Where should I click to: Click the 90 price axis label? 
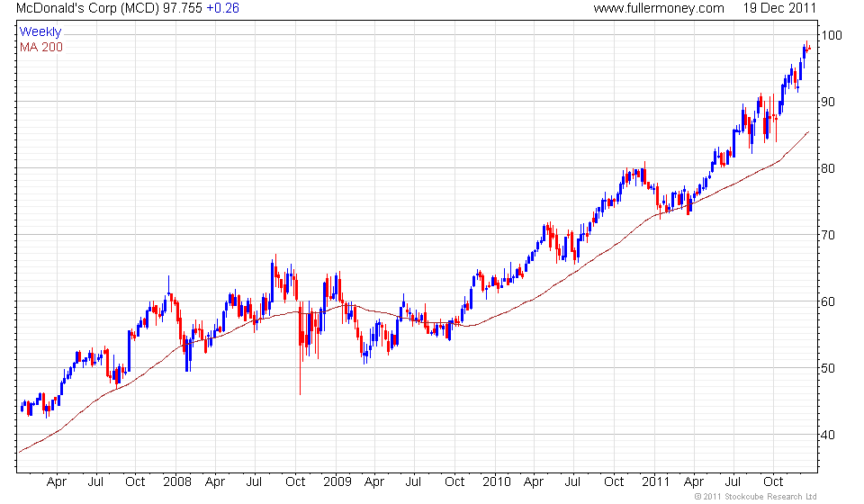[828, 102]
